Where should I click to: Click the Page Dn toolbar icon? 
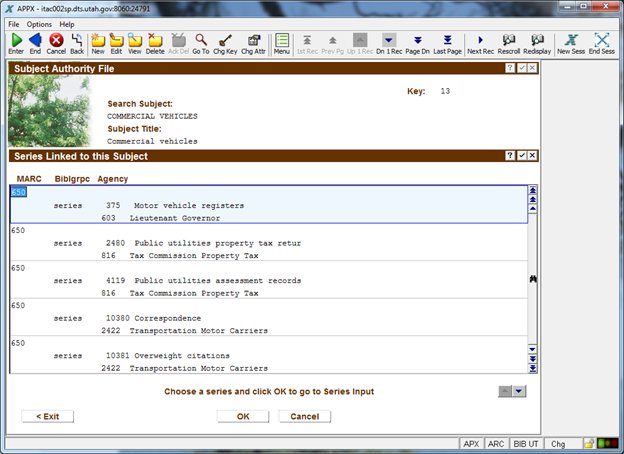click(418, 42)
